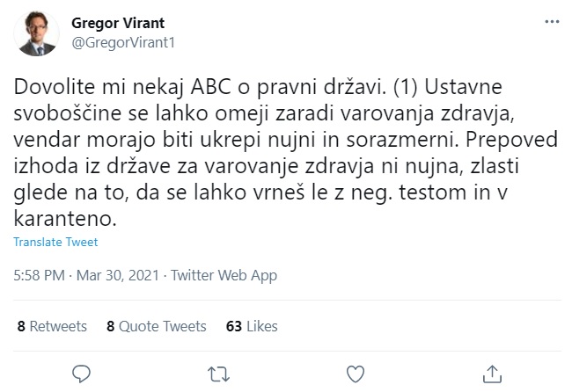Open the share tweet icon

pos(492,372)
